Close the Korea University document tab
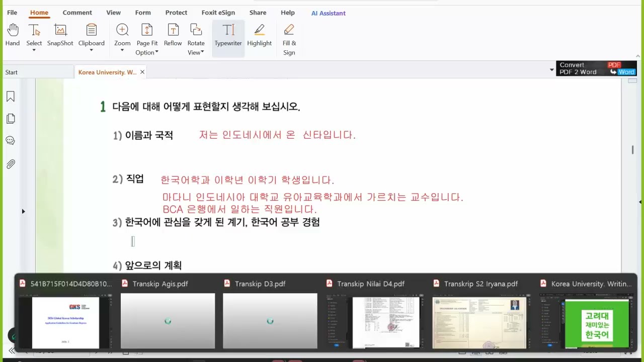This screenshot has height=362, width=644. pos(142,72)
